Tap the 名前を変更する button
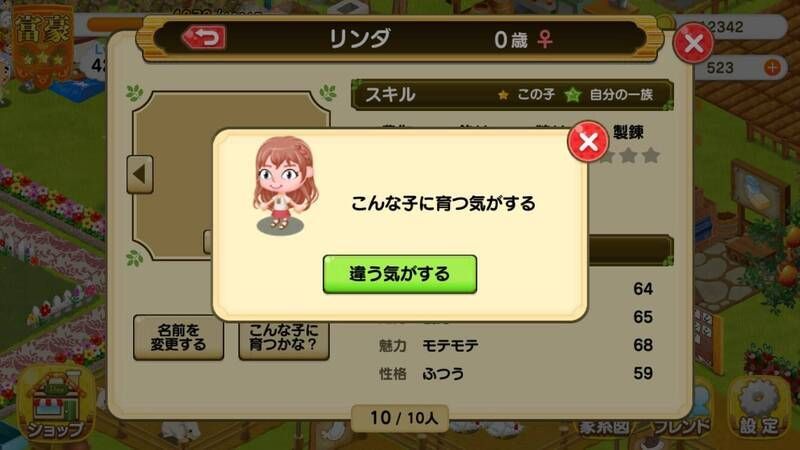The width and height of the screenshot is (800, 450). point(179,337)
